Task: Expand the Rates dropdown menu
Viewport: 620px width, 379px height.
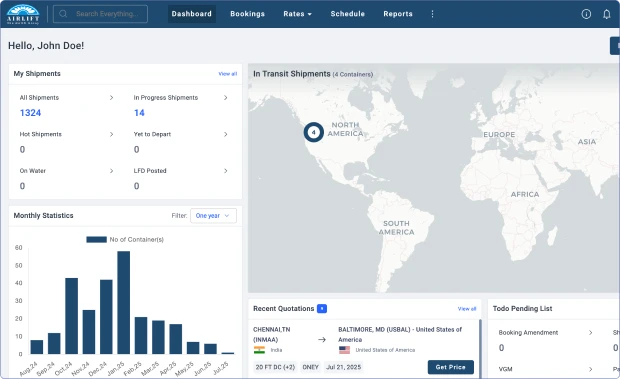Action: [x=297, y=14]
